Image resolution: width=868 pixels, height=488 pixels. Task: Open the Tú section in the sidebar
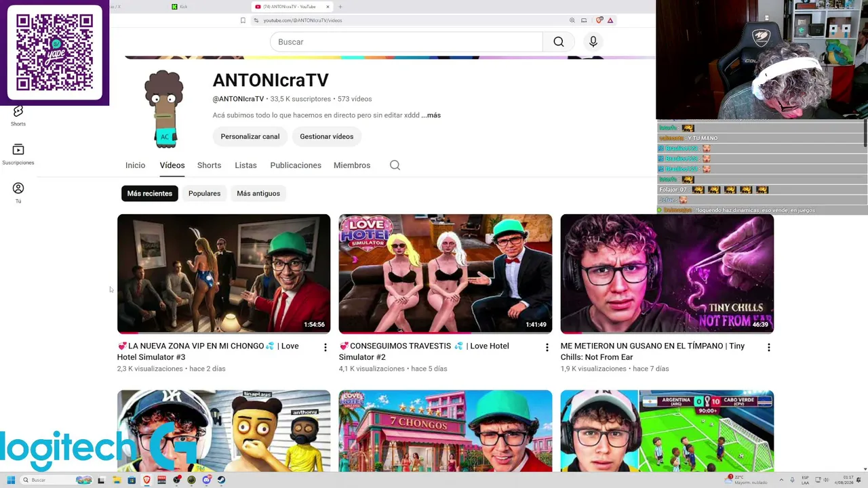click(x=18, y=192)
